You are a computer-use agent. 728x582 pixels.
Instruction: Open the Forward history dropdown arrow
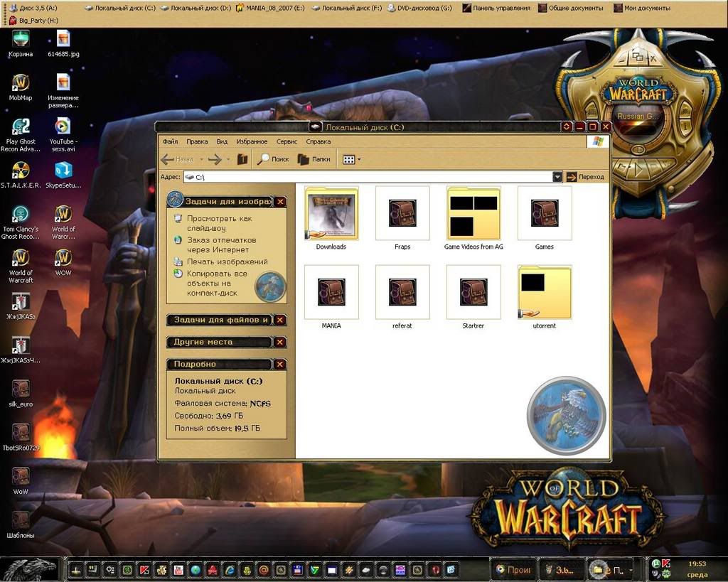coord(228,160)
